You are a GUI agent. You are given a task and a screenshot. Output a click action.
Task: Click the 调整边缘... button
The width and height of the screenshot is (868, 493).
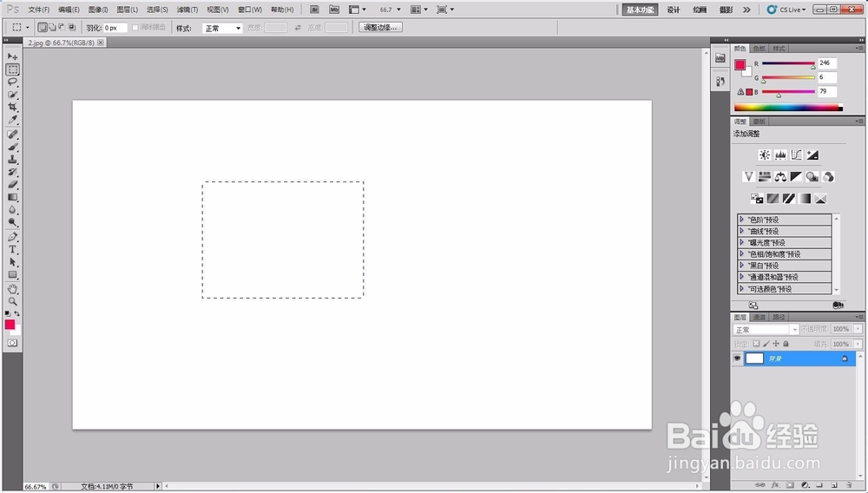click(380, 27)
